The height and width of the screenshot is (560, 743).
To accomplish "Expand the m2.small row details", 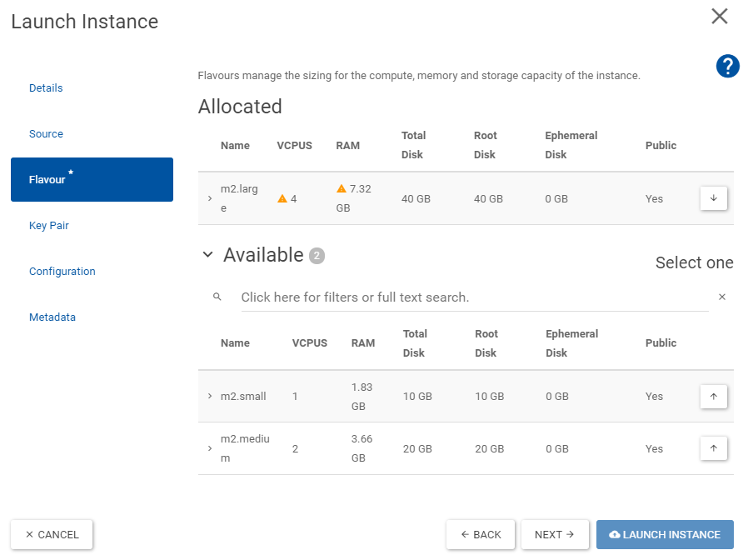I will click(x=209, y=397).
